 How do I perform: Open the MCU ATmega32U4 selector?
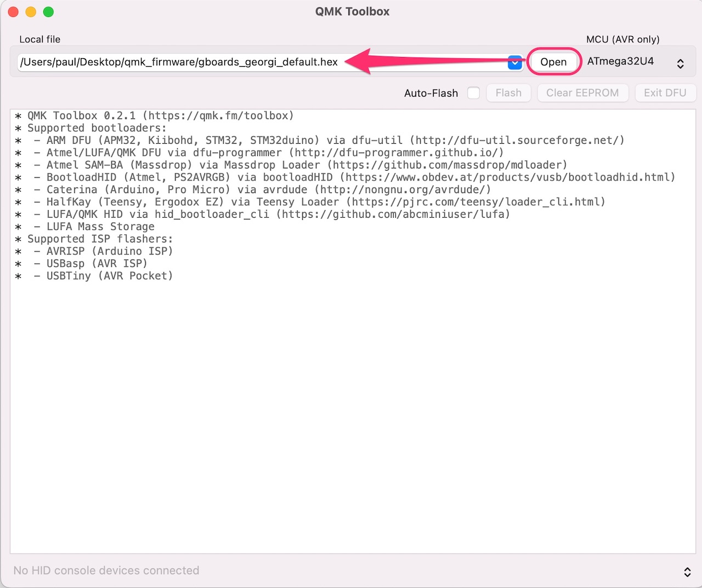(x=636, y=62)
